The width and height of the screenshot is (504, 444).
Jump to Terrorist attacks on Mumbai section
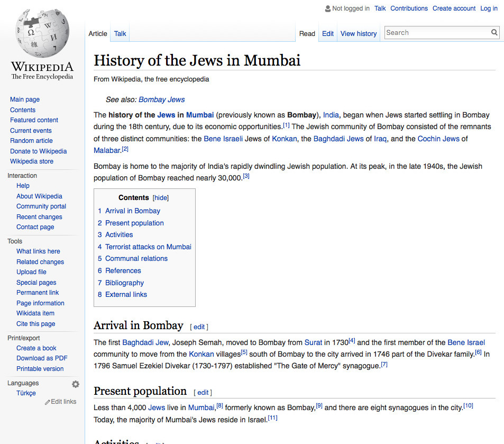click(148, 247)
